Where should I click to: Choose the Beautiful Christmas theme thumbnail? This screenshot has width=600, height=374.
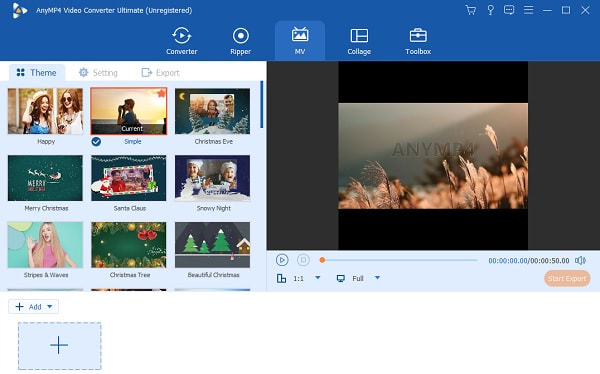(x=212, y=245)
